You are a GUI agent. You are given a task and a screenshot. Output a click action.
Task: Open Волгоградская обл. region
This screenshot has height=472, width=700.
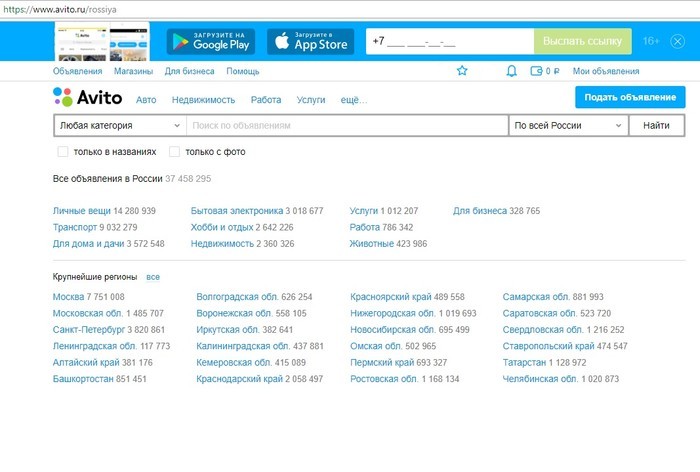point(238,297)
